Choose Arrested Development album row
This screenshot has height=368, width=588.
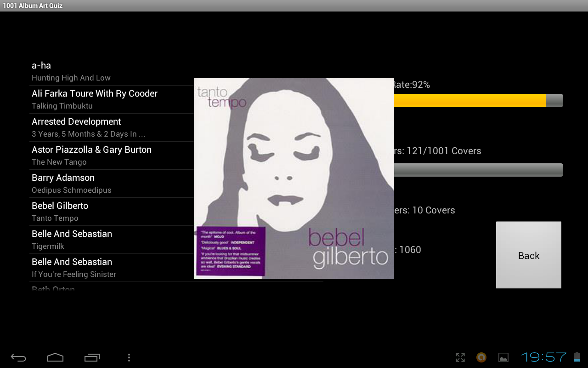pos(112,127)
